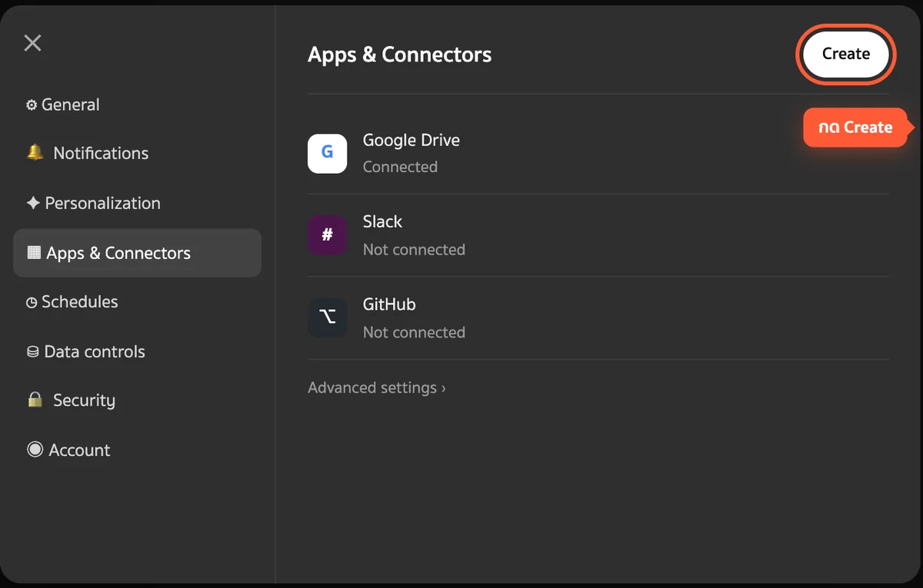Expand Advanced settings link
Screen dimensions: 923x588
point(377,388)
